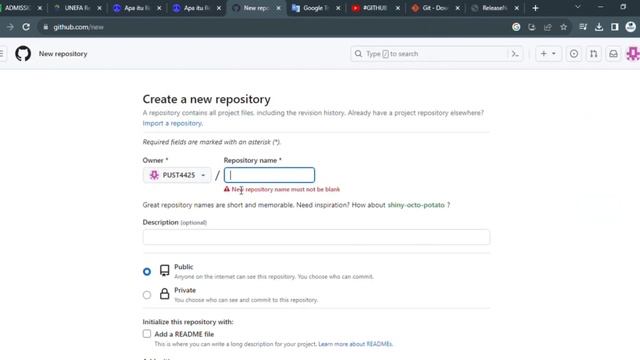Open browser side panel icon

pos(615,27)
